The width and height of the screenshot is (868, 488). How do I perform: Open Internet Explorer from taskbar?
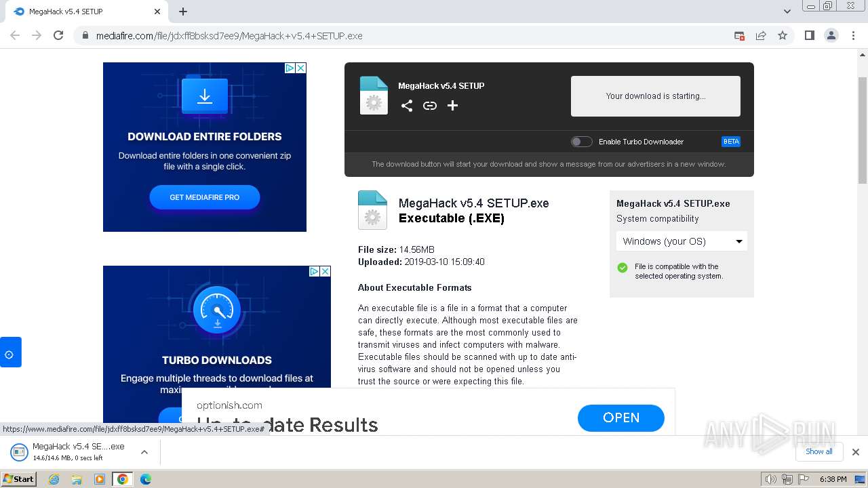point(54,479)
